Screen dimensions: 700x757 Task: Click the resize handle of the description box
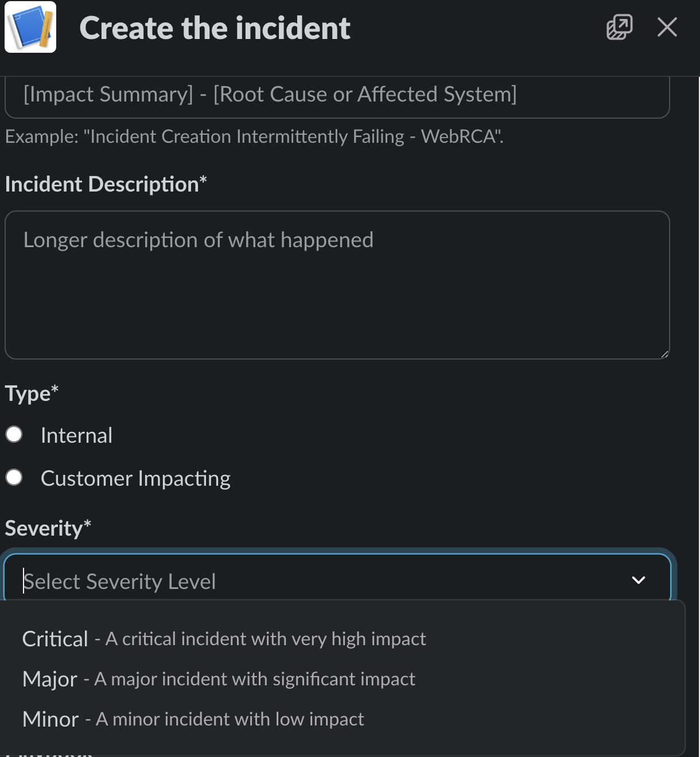664,354
